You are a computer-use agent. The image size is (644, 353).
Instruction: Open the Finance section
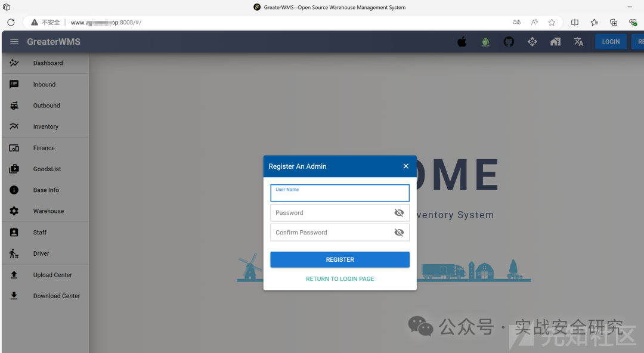45,148
